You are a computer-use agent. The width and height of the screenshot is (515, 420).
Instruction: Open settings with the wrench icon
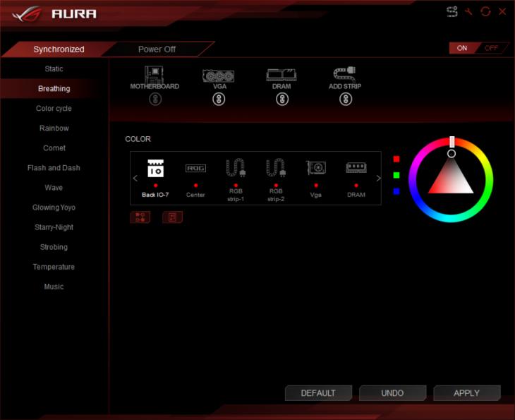pyautogui.click(x=468, y=12)
